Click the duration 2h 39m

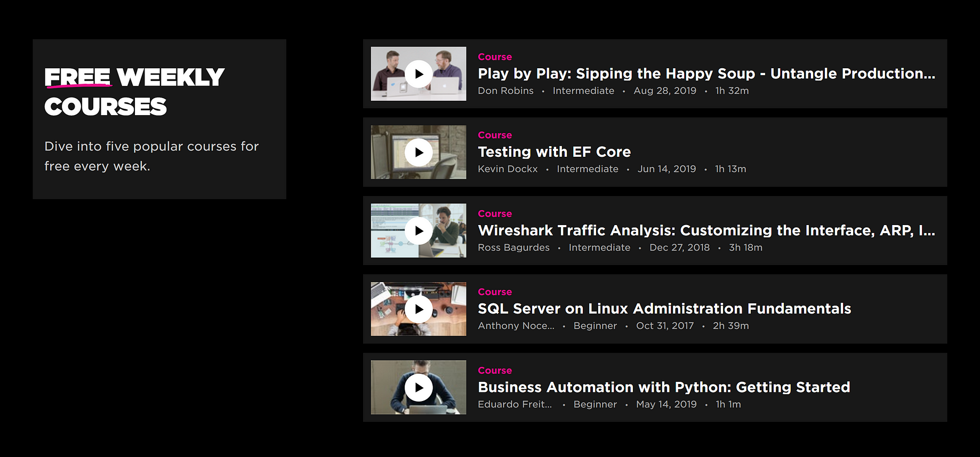[730, 326]
